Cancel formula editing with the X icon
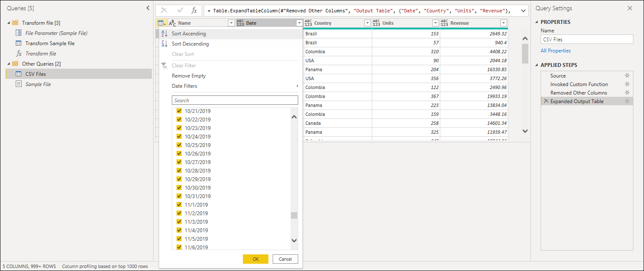Viewport: 644px width, 271px height. tap(164, 11)
